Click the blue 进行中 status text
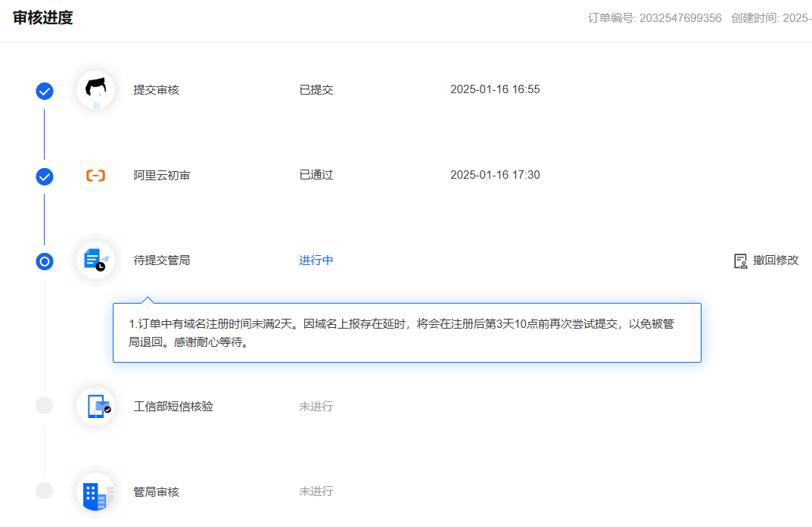The image size is (812, 527). click(316, 260)
